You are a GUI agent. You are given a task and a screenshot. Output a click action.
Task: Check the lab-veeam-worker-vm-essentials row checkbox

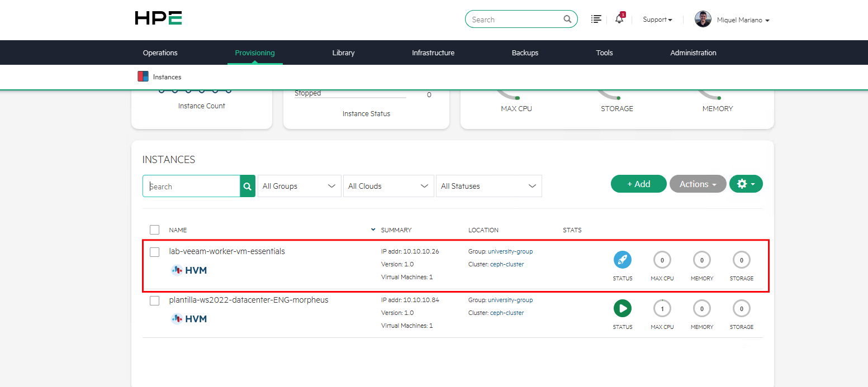click(x=155, y=252)
